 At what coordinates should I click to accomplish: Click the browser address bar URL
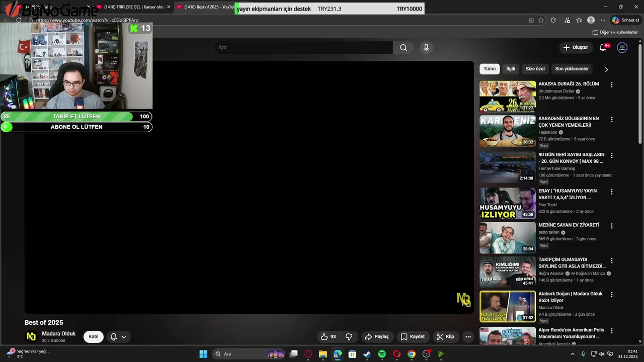coord(87,20)
